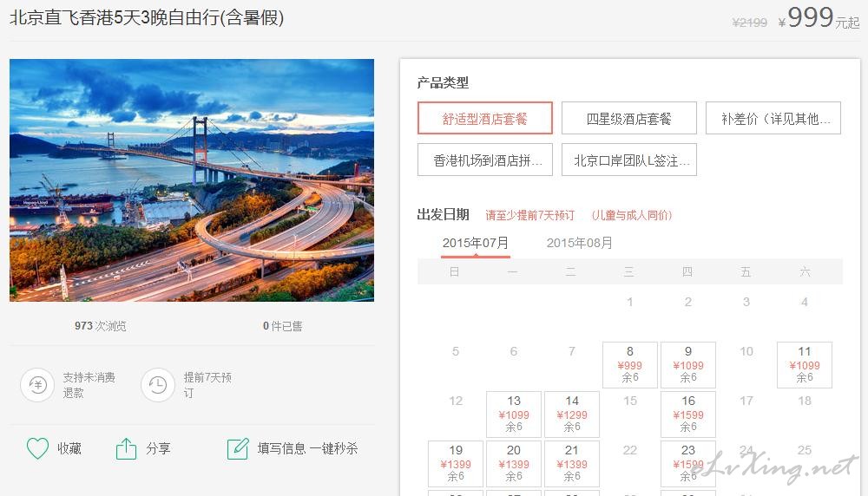Click the 出发日期 heading
Image resolution: width=868 pixels, height=496 pixels.
point(443,214)
